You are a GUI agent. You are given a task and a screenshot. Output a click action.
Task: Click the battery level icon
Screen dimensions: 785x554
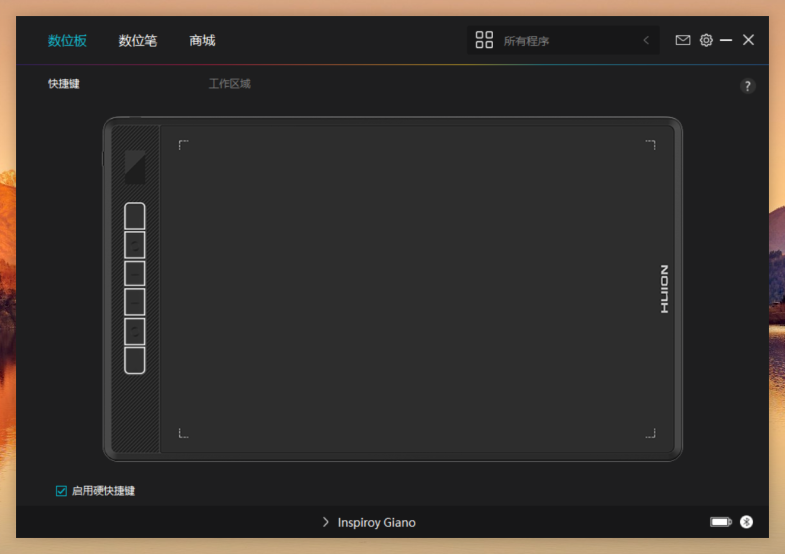(x=721, y=522)
